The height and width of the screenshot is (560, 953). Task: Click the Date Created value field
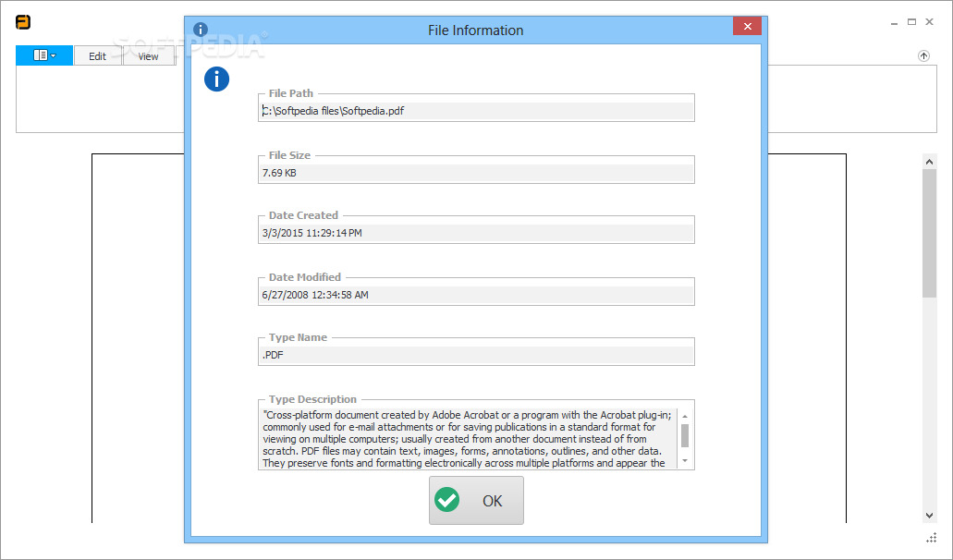[477, 233]
